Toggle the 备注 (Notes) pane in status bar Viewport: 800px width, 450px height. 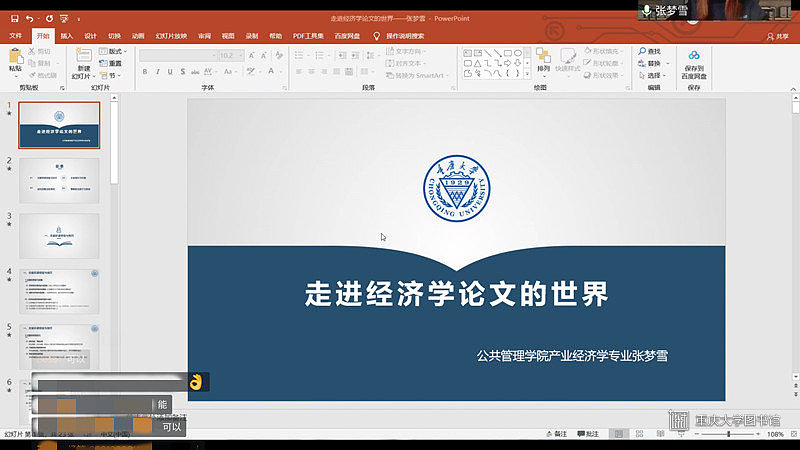pos(557,434)
